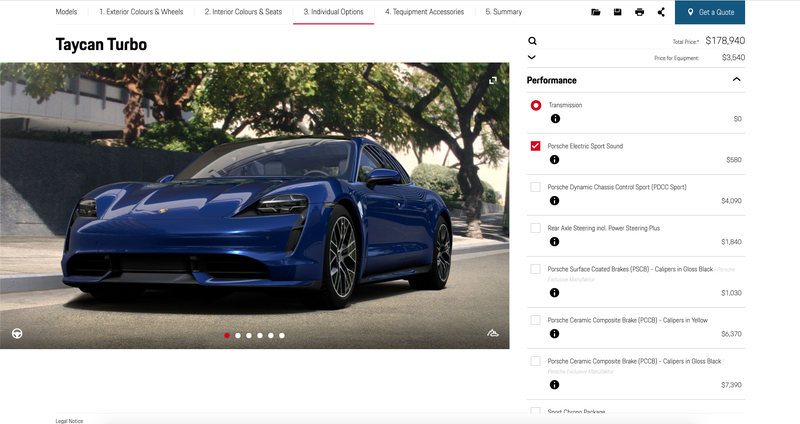Screen dimensions: 800x424
Task: Click the print icon in top bar
Action: 639,12
